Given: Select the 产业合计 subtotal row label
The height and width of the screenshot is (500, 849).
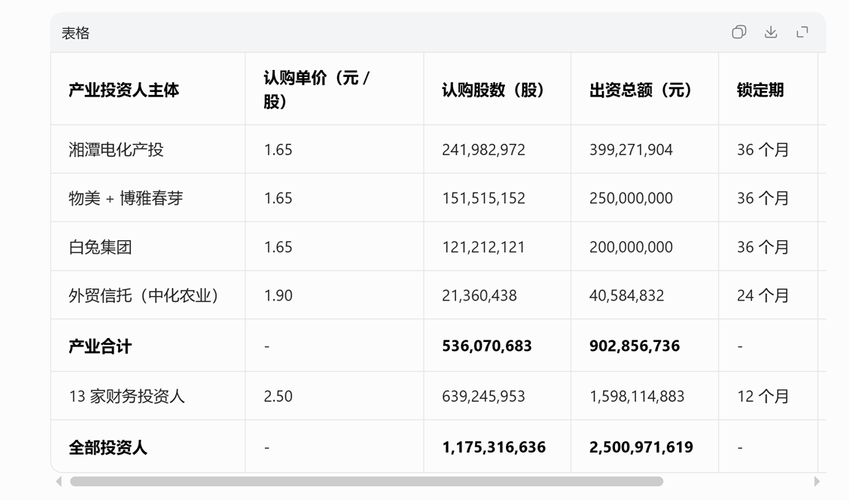Looking at the screenshot, I should [x=100, y=346].
